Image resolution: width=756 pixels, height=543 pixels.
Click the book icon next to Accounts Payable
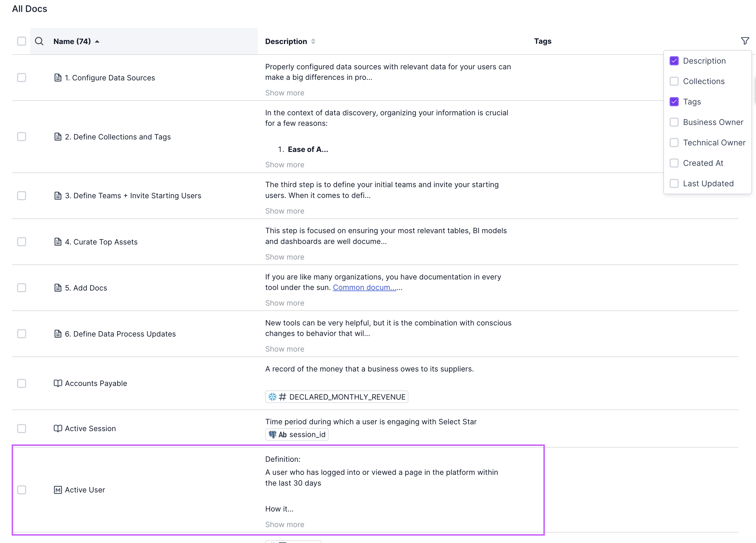58,383
